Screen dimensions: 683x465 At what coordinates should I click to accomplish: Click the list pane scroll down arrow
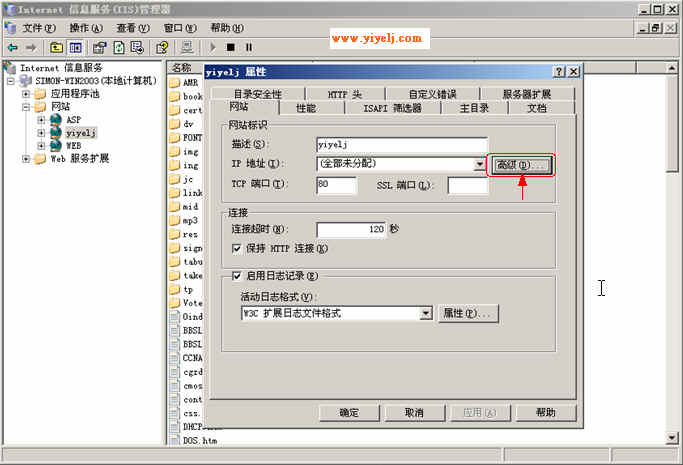[x=672, y=438]
